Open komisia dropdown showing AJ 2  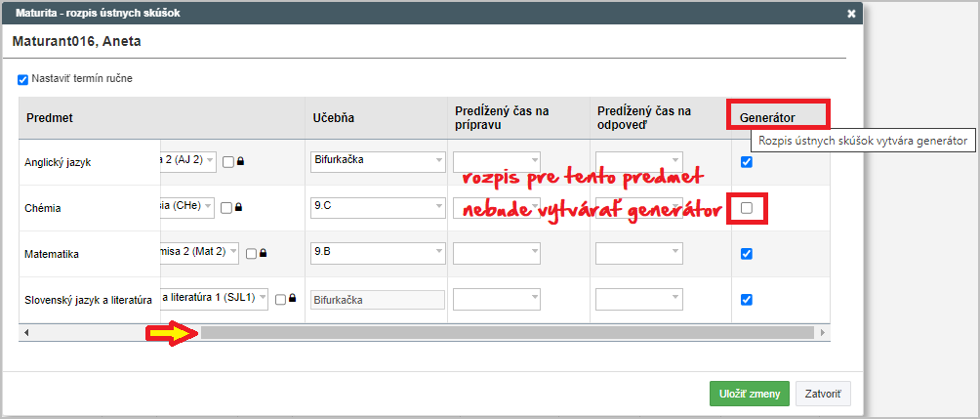tap(188, 161)
